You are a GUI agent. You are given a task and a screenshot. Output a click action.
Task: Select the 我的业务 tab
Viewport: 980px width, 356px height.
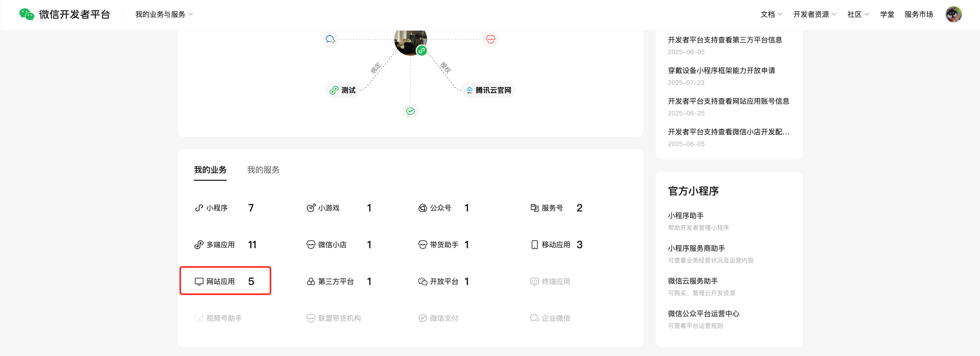tap(210, 170)
